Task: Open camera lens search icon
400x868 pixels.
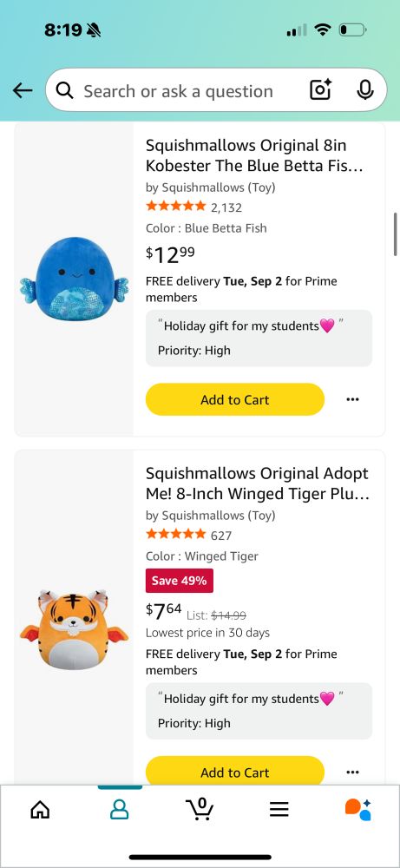Action: [320, 89]
